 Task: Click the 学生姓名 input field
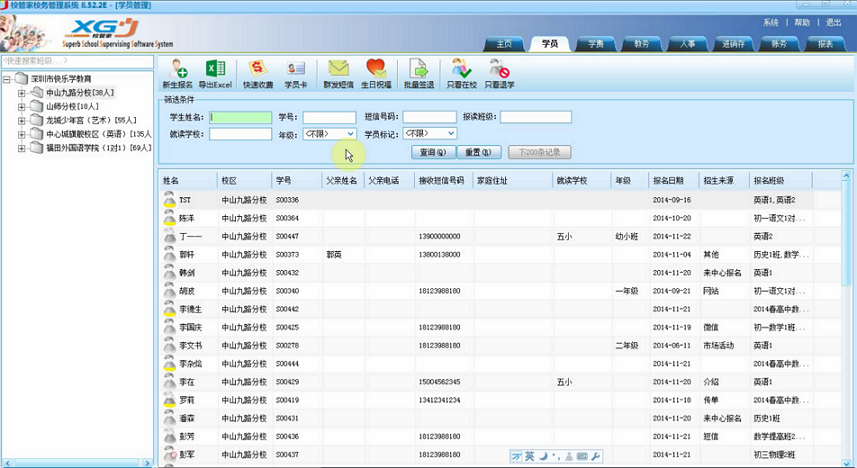240,117
